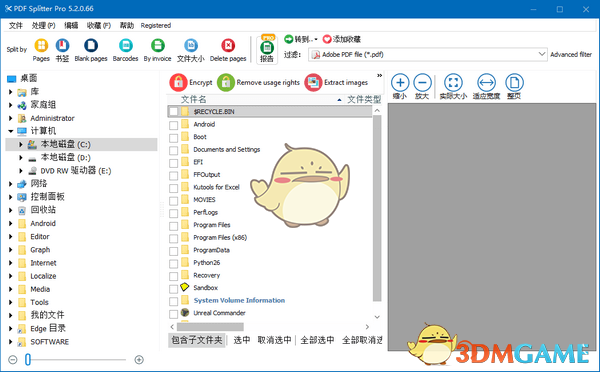This screenshot has height=372, width=600.
Task: Collapse the 计算机 tree node
Action: click(x=11, y=131)
